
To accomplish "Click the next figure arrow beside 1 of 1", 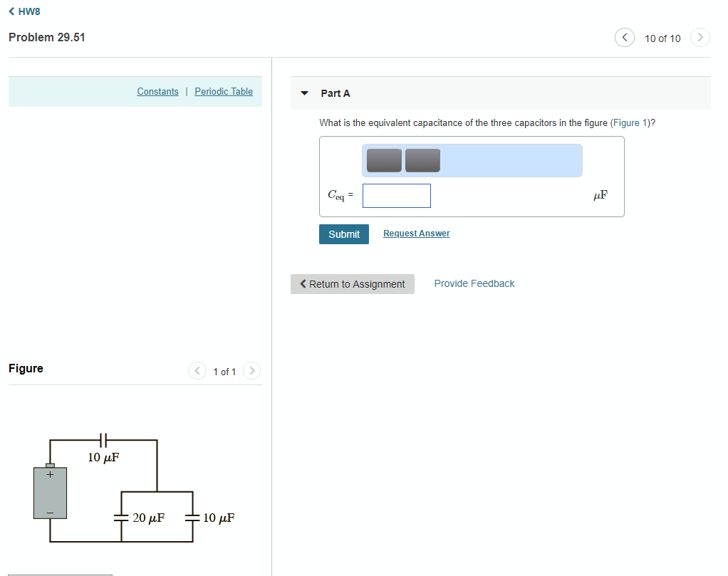I will pos(252,370).
